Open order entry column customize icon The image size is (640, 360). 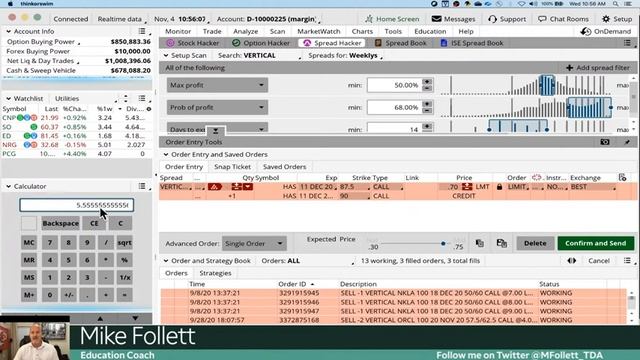point(622,178)
